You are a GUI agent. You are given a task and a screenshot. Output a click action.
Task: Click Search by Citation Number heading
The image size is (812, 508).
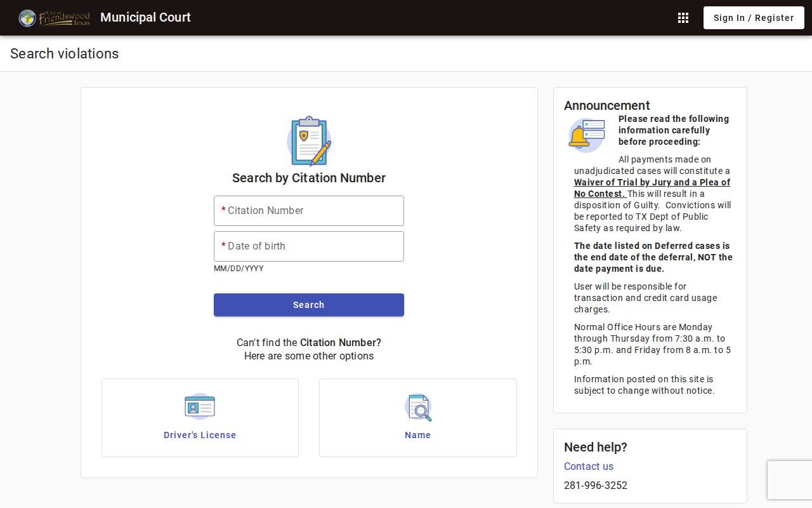[309, 178]
